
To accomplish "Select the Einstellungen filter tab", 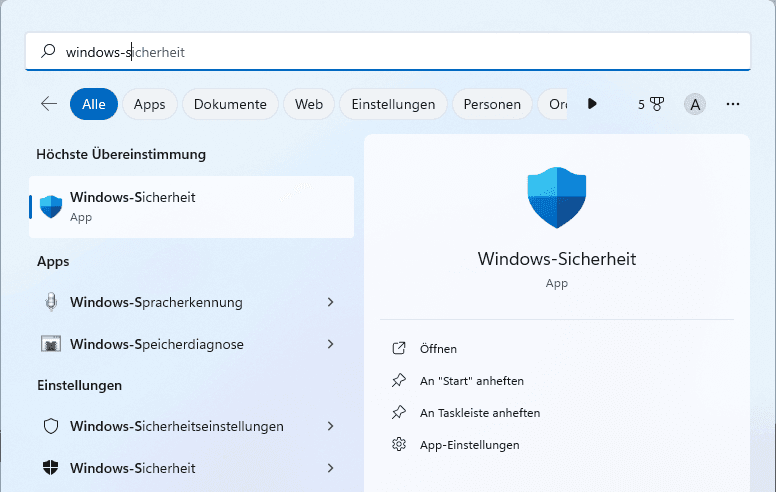I will pyautogui.click(x=393, y=104).
